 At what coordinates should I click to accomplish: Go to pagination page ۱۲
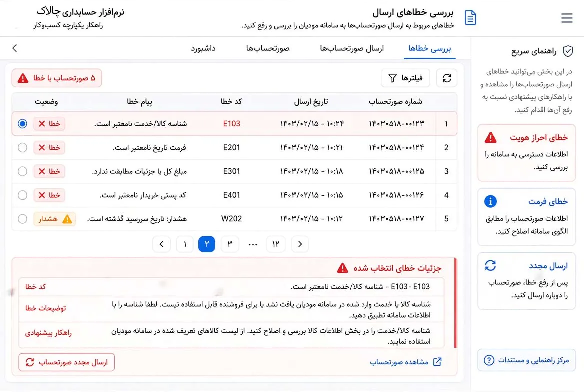click(x=276, y=244)
